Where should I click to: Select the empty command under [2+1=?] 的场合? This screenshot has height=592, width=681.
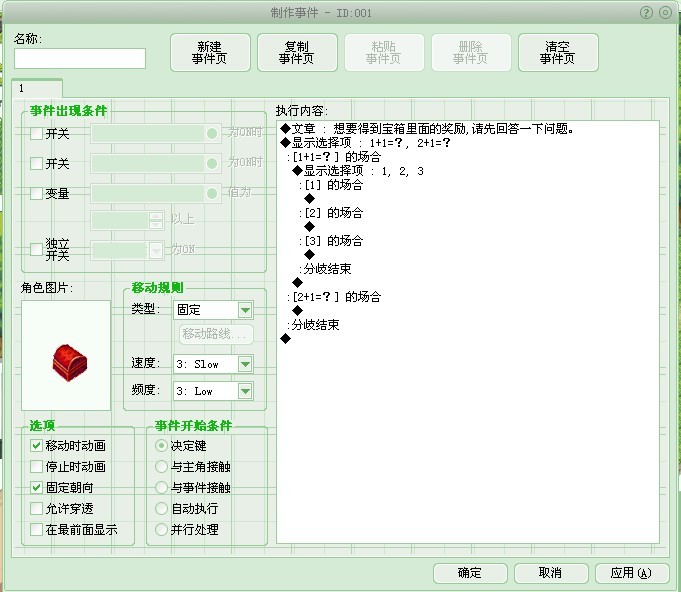tap(298, 311)
